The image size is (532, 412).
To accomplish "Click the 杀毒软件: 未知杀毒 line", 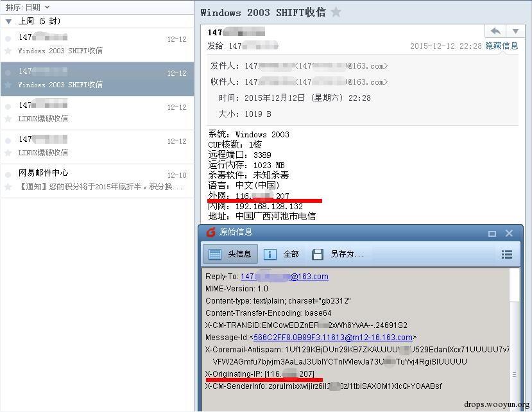I will pos(248,175).
